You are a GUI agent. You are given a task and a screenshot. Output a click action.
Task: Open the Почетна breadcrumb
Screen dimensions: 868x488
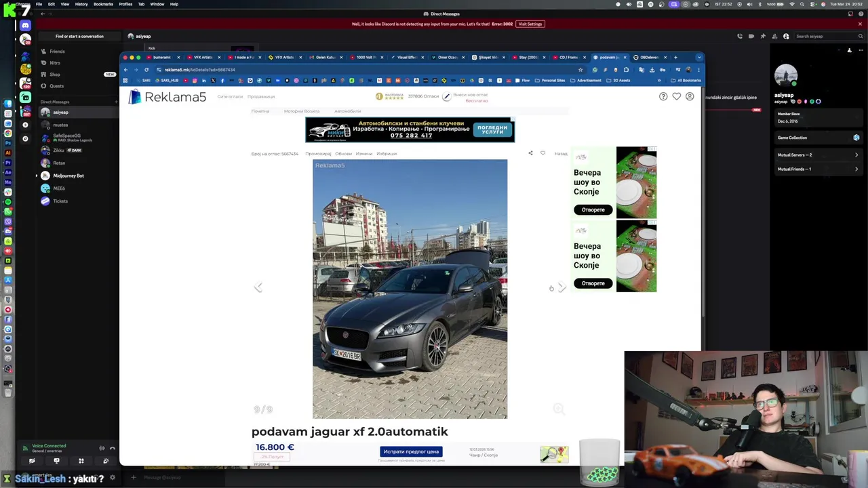[x=260, y=111]
